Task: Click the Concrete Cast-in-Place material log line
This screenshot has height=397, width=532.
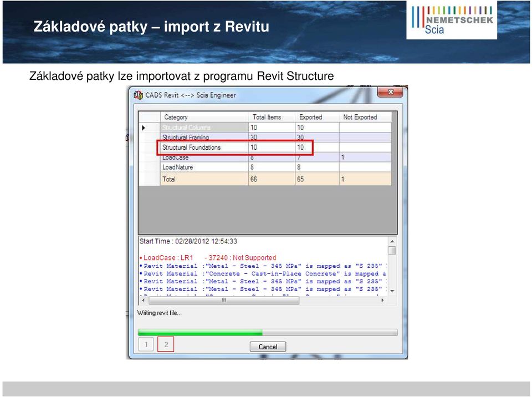Action: (263, 274)
